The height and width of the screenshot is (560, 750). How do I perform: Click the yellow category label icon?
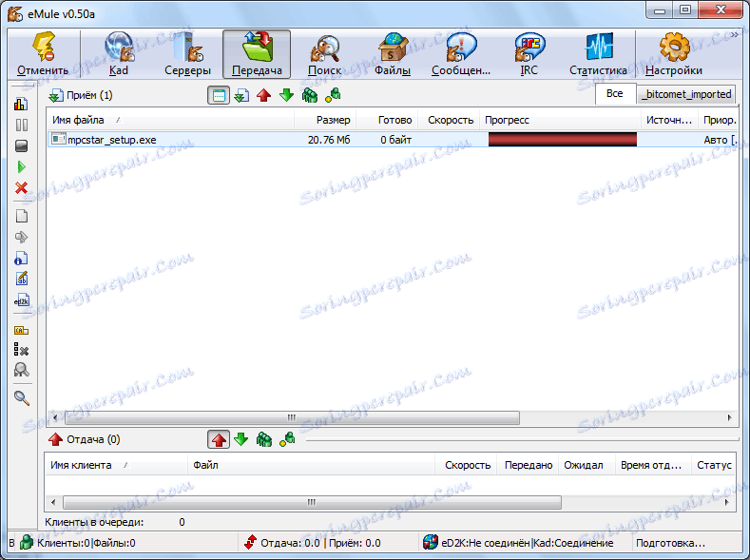21,330
